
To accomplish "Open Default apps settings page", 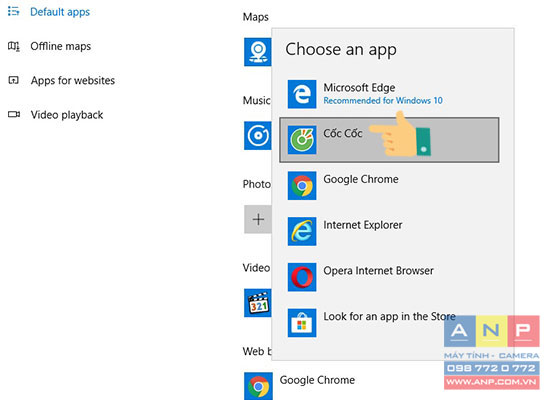I will tap(60, 12).
